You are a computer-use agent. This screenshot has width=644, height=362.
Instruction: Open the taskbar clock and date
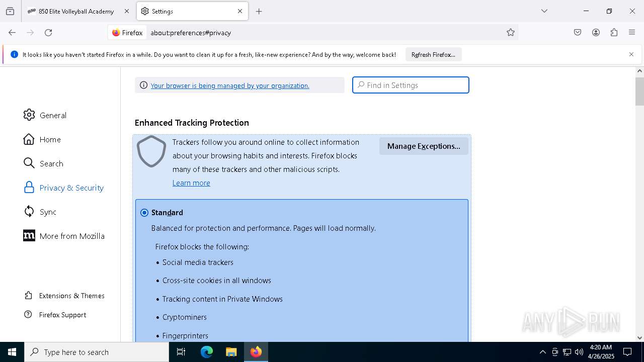coord(601,352)
